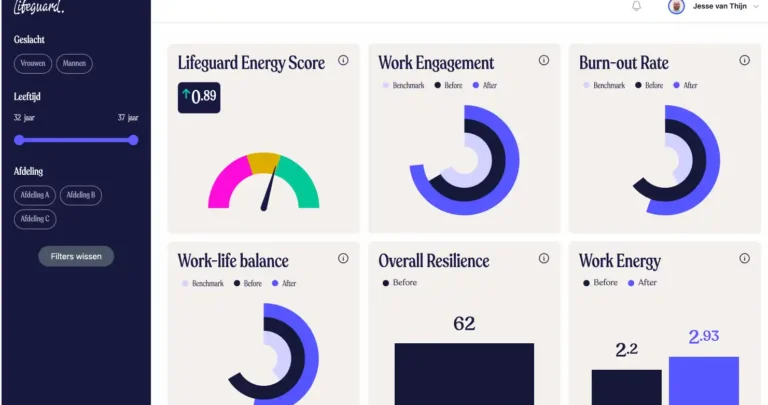
Task: Enable the Afdeling A filter chip
Action: click(x=35, y=195)
